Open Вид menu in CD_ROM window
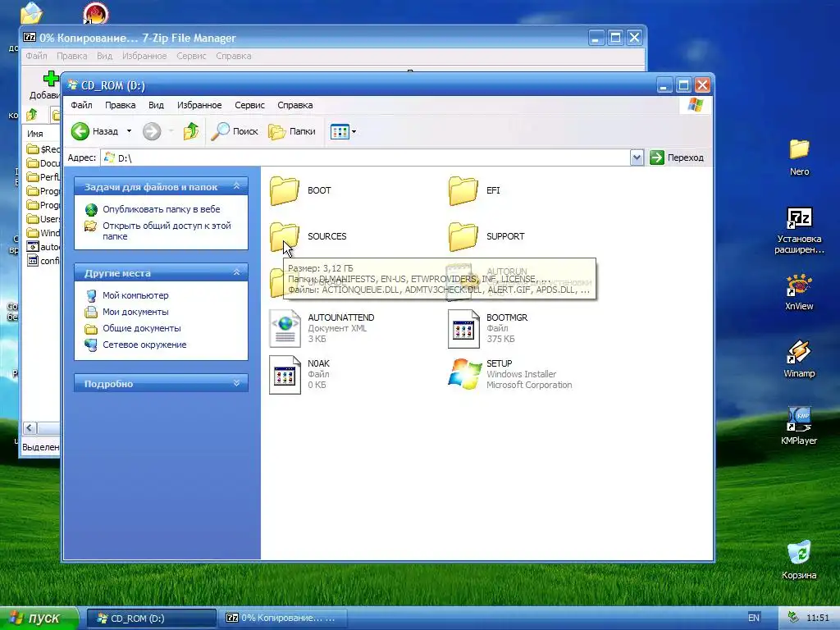Image resolution: width=840 pixels, height=630 pixels. point(156,105)
